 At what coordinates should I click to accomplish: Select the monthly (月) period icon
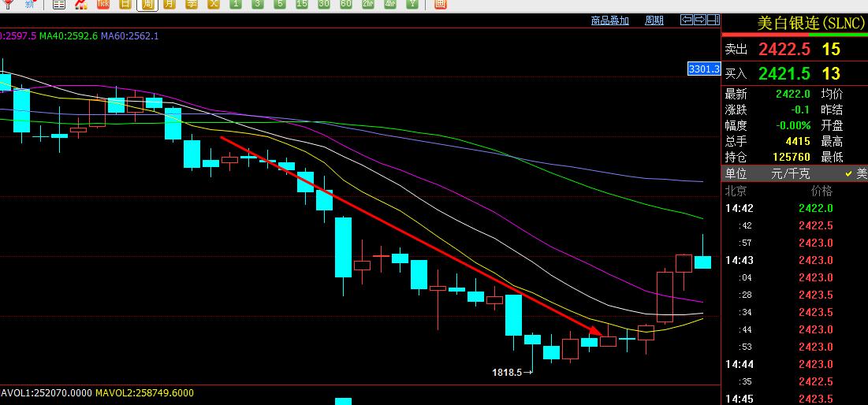tap(170, 5)
